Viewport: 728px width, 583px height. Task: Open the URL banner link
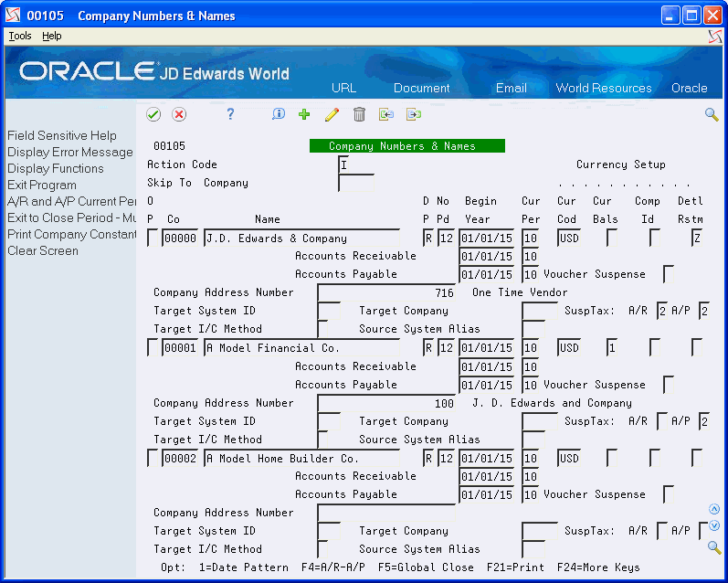(x=344, y=88)
